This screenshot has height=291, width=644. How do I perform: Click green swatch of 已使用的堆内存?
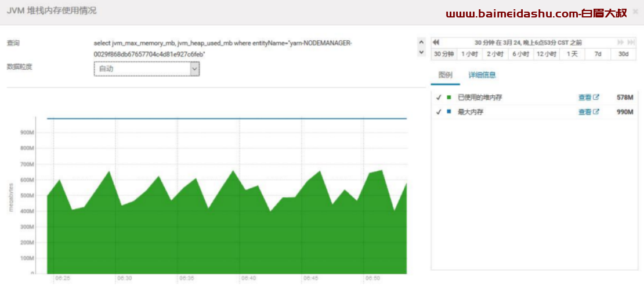(x=449, y=98)
